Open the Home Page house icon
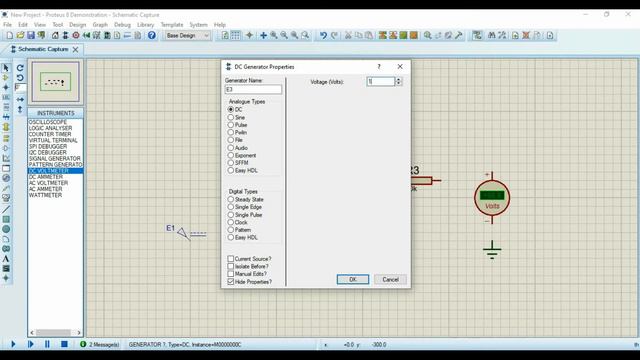This screenshot has width=640, height=360. [x=55, y=36]
